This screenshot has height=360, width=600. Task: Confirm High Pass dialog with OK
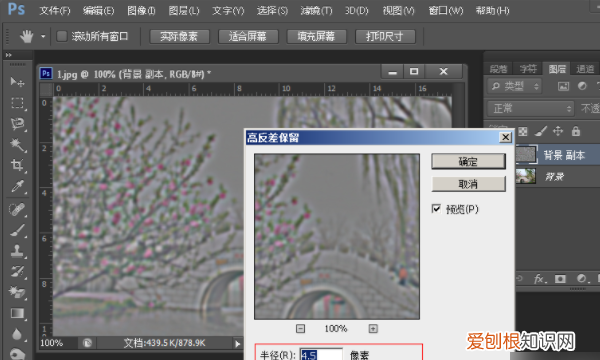[x=468, y=161]
